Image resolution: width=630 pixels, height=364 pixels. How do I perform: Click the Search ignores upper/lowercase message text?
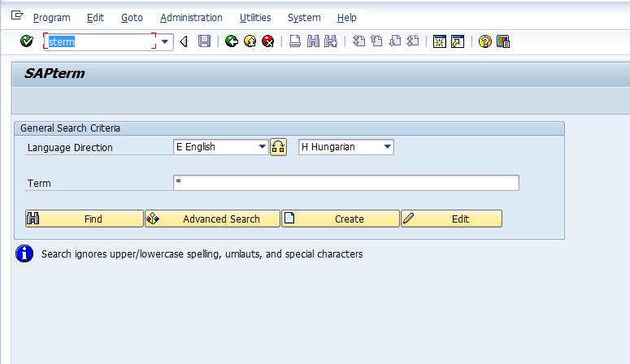tap(202, 254)
